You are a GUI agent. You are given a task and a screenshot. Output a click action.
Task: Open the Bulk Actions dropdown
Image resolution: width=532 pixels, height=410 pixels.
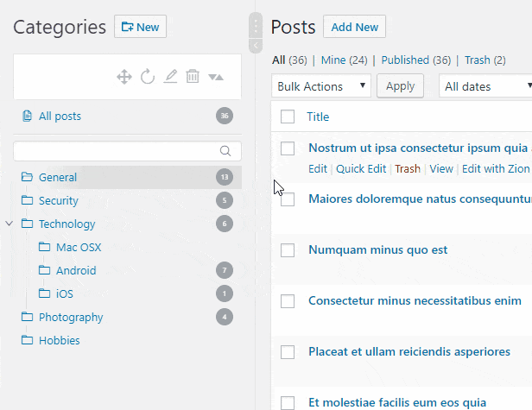(321, 86)
